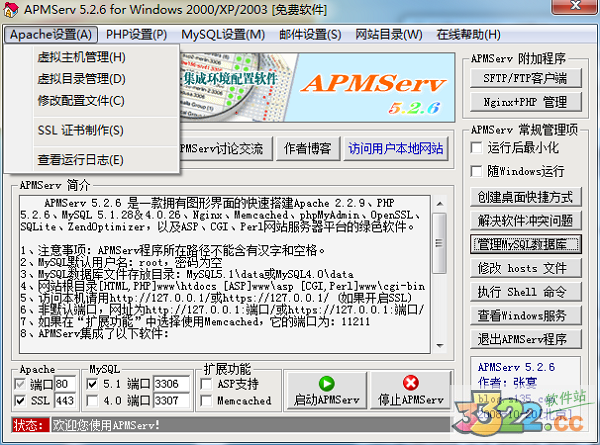Image resolution: width=600 pixels, height=445 pixels.
Task: Click 执行 Shell 命令 button
Action: click(525, 292)
